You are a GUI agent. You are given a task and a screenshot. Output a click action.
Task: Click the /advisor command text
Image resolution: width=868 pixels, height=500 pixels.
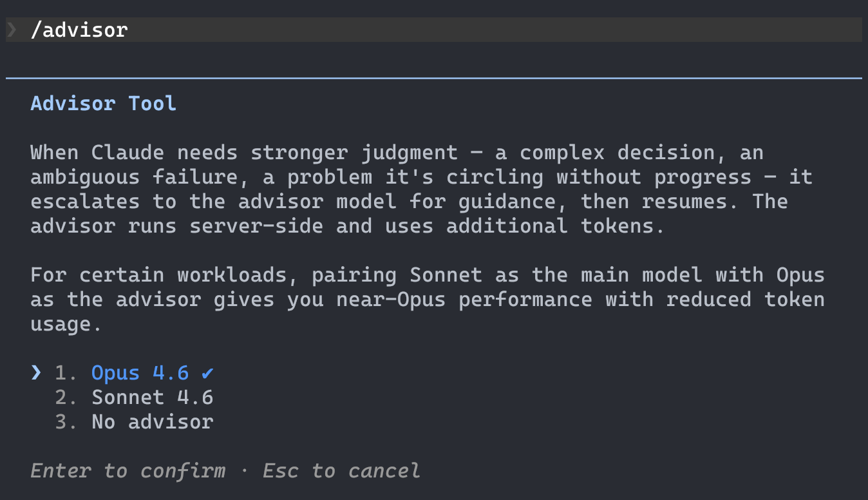[79, 30]
